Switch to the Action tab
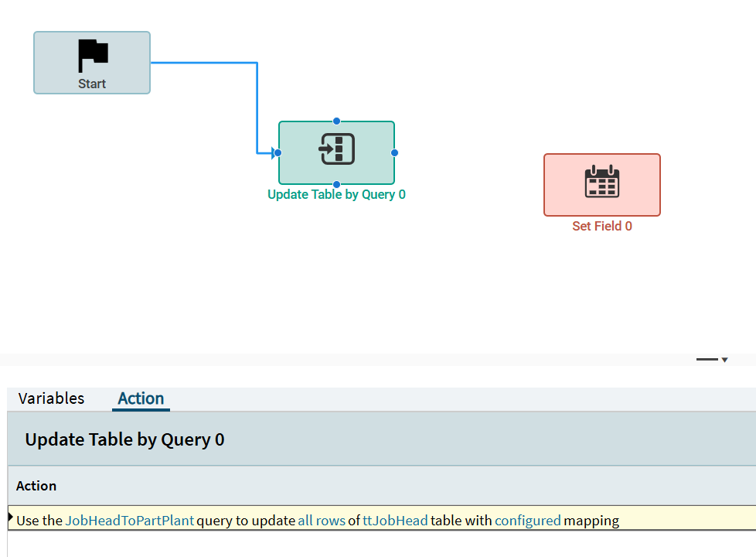The height and width of the screenshot is (557, 756). pos(141,398)
